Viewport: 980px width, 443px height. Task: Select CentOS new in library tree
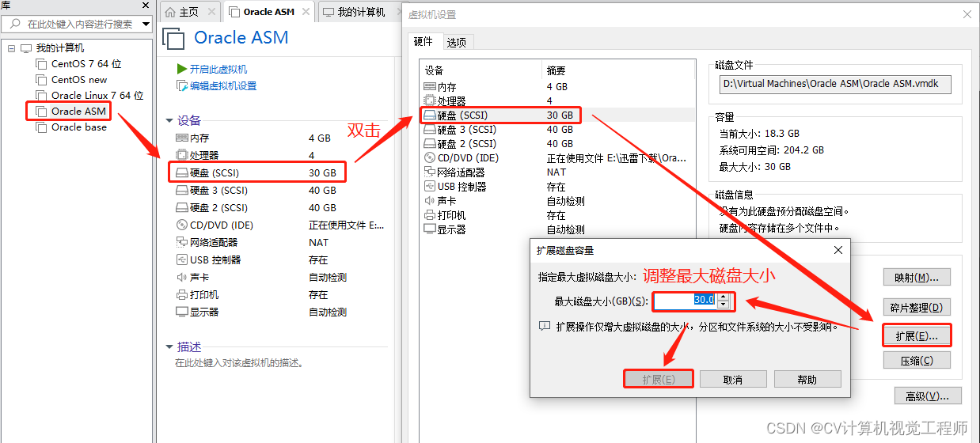point(79,80)
